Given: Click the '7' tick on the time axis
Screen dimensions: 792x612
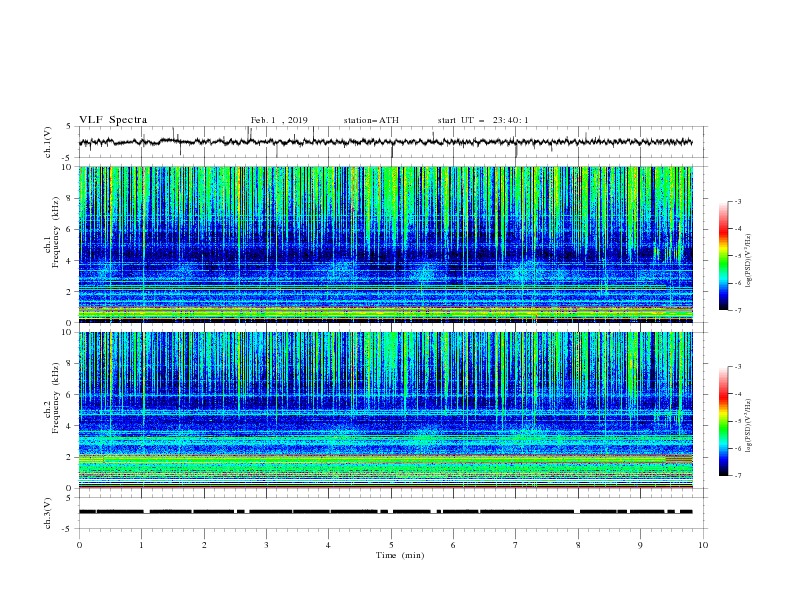Looking at the screenshot, I should (516, 545).
